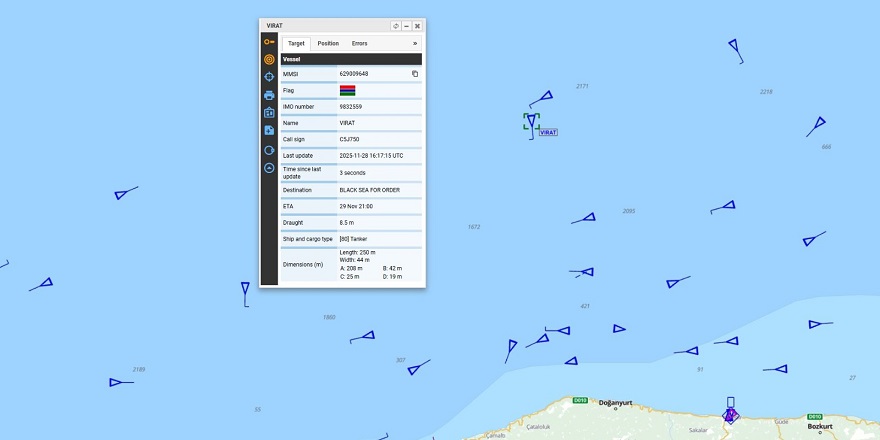Print vessel details with printer icon

click(269, 95)
